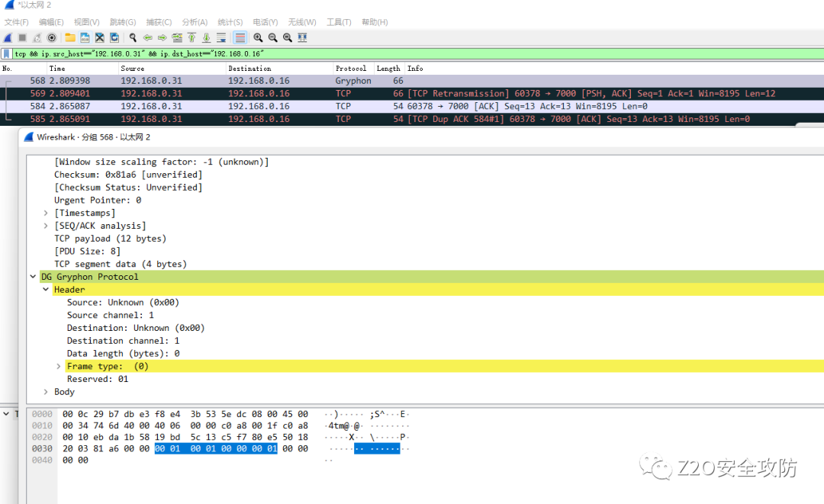Collapse the DG Gryphon Protocol section

click(x=33, y=277)
